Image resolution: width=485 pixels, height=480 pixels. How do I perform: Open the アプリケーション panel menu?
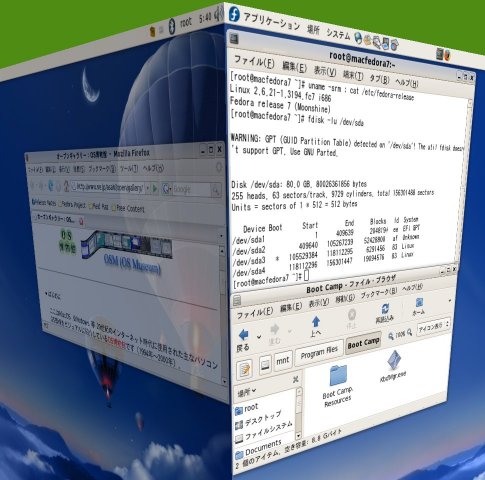[x=272, y=22]
